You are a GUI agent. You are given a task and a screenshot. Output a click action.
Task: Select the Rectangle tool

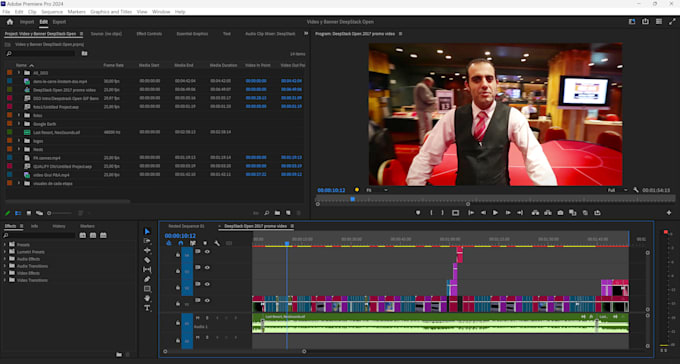147,289
